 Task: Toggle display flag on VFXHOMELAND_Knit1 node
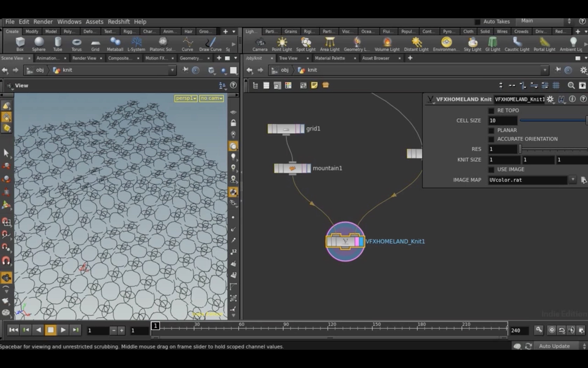pos(361,242)
